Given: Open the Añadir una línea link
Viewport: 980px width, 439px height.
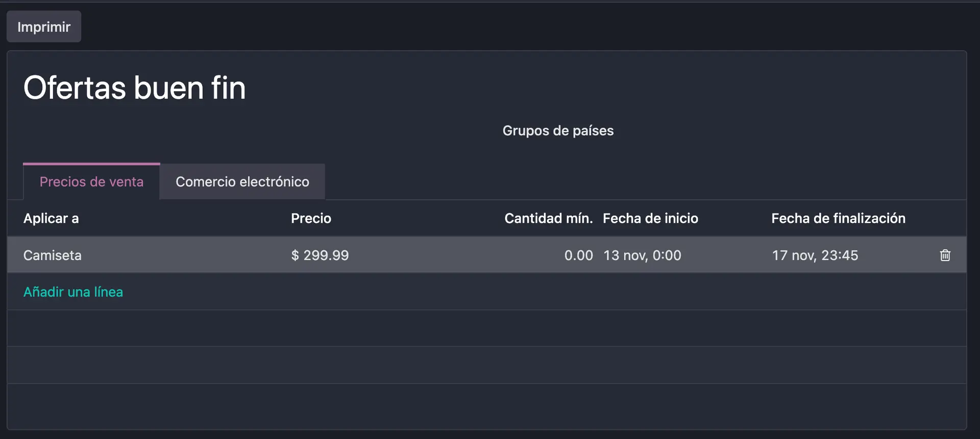Looking at the screenshot, I should [x=73, y=292].
